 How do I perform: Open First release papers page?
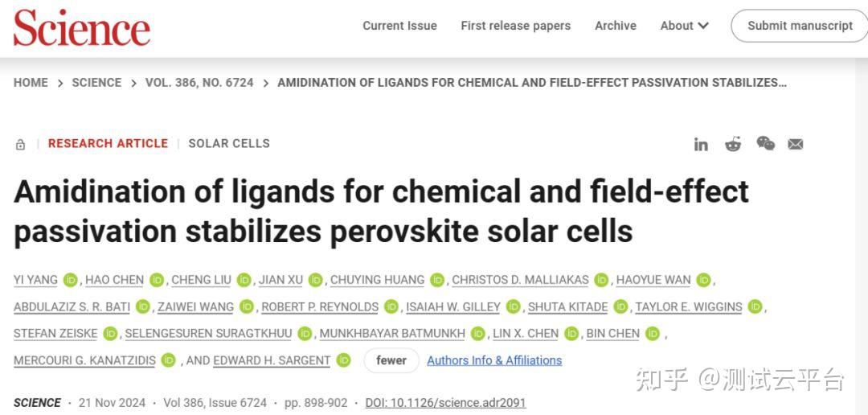click(515, 26)
